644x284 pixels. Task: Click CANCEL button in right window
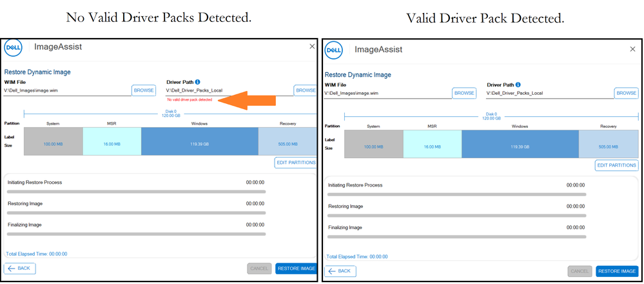(580, 272)
